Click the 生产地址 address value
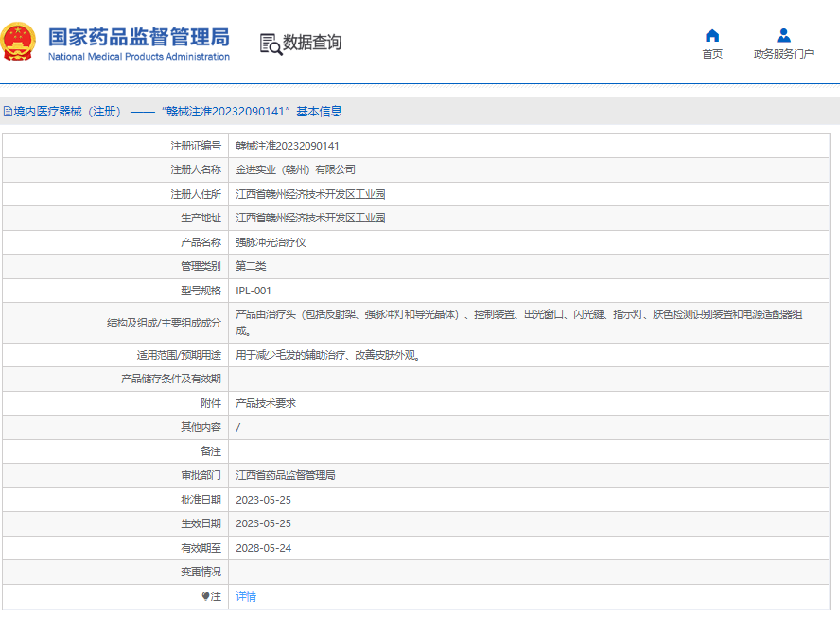 pyautogui.click(x=310, y=218)
